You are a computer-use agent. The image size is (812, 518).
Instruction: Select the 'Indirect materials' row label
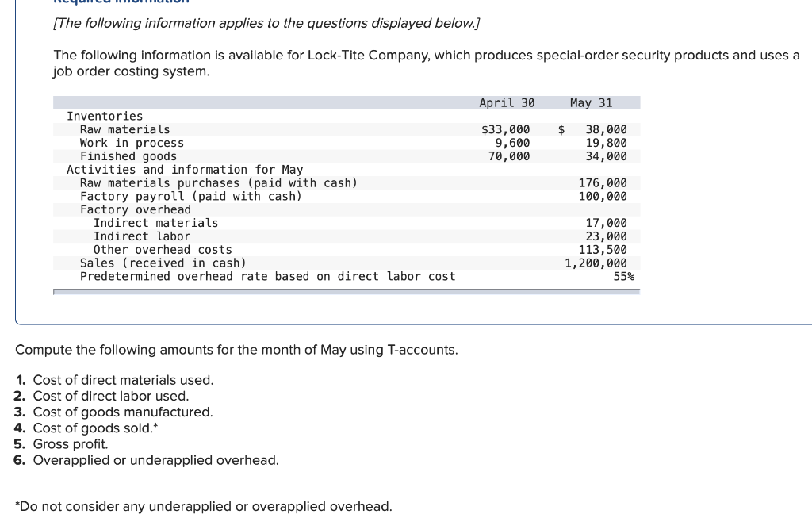pos(156,223)
